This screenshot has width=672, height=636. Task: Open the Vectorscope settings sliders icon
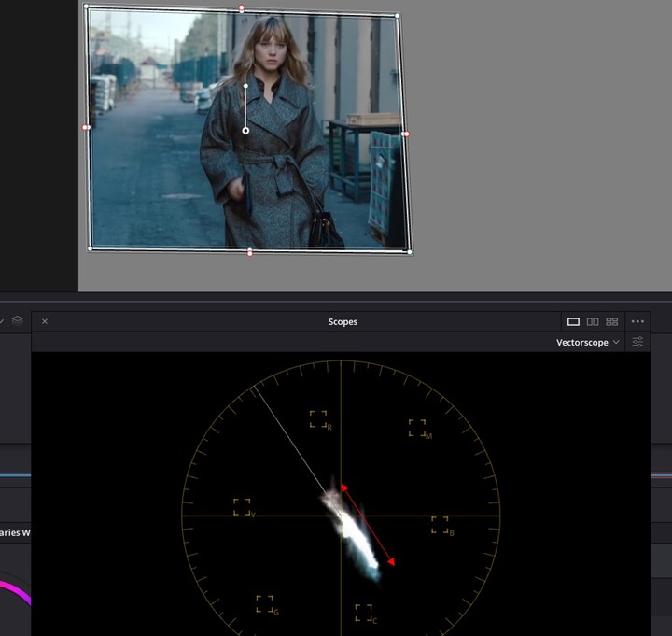(x=637, y=342)
